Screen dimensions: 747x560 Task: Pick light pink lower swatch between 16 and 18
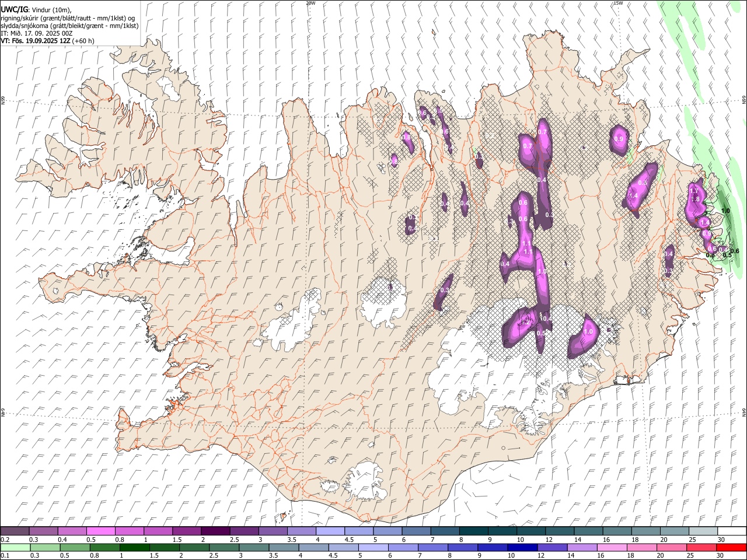pos(612,547)
